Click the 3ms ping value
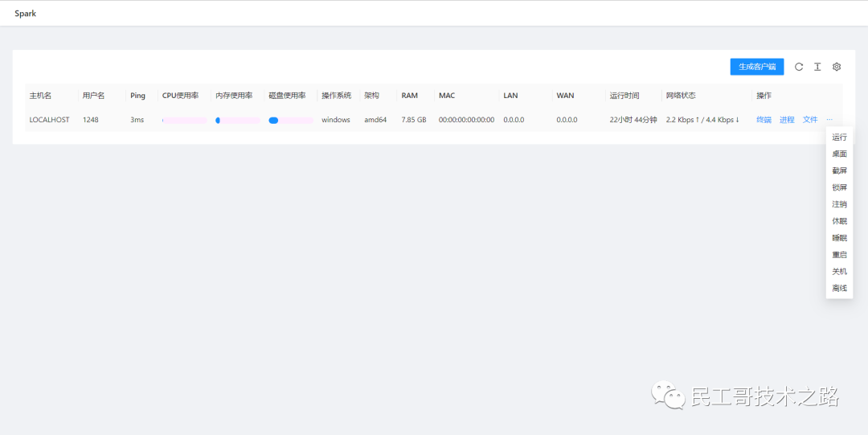Viewport: 868px width, 435px height. tap(137, 120)
